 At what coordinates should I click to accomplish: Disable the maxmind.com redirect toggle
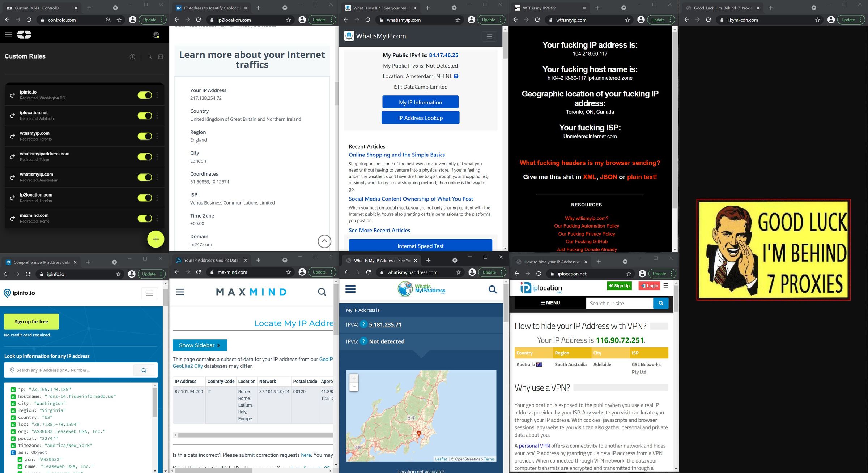pos(144,218)
